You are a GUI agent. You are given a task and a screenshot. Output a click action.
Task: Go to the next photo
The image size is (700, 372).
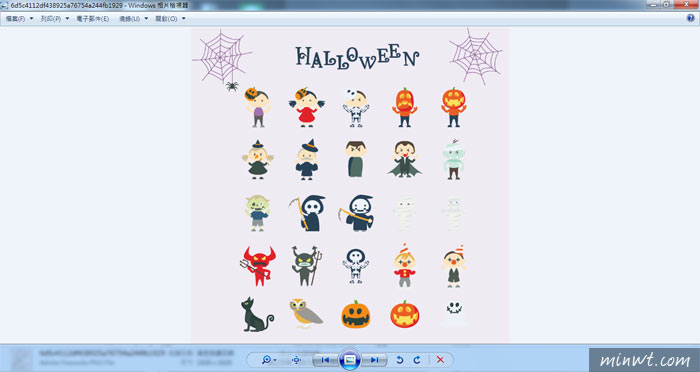[374, 360]
